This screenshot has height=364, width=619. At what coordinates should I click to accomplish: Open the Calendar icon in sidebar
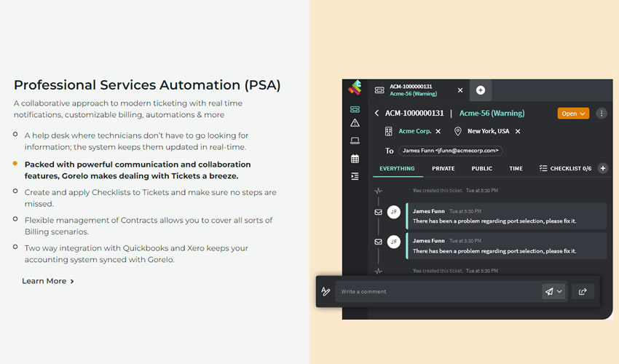[355, 159]
